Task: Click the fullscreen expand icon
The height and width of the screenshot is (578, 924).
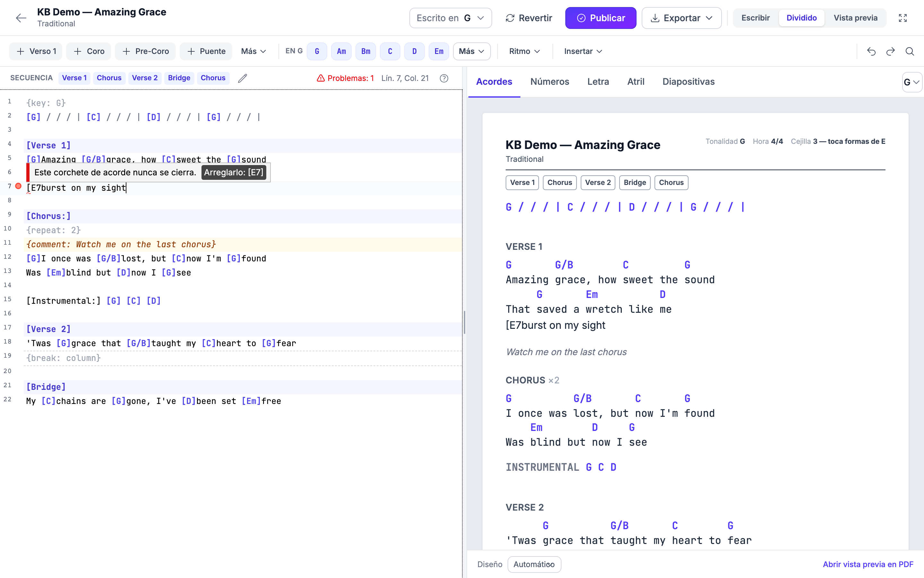Action: coord(903,18)
